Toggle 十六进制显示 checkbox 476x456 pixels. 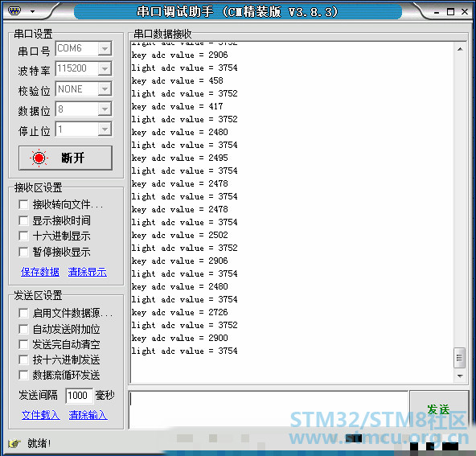23,236
